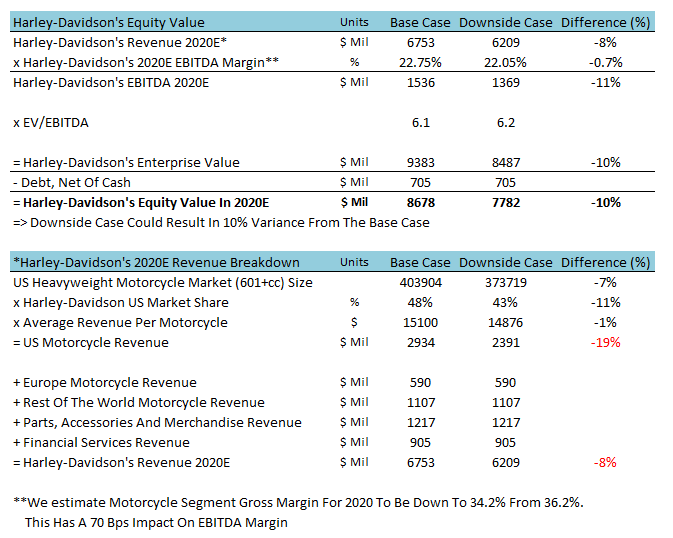673x538 pixels.
Task: Select the red -19% difference cell
Action: click(605, 342)
